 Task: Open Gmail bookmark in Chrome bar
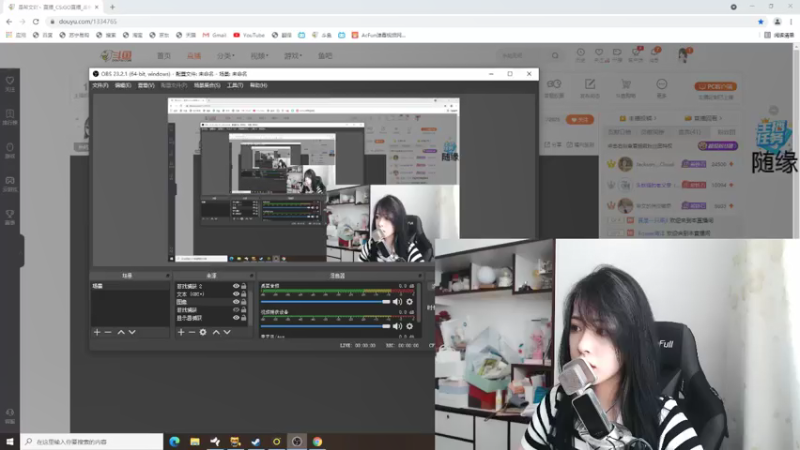click(214, 35)
